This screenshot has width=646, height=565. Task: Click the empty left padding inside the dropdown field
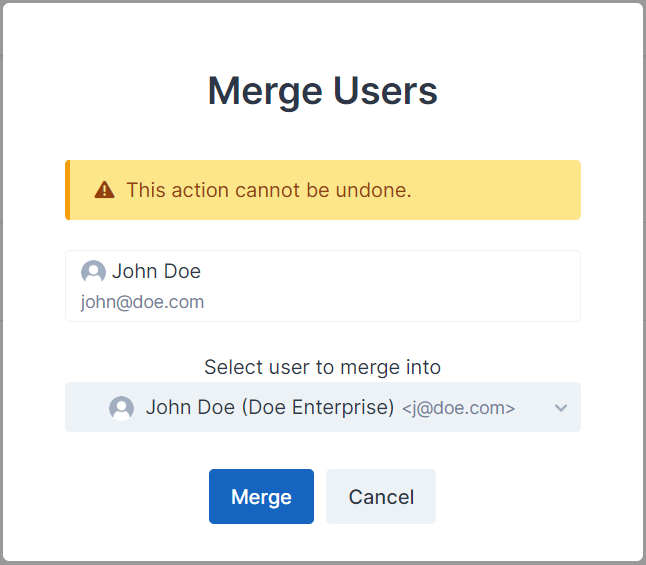87,407
